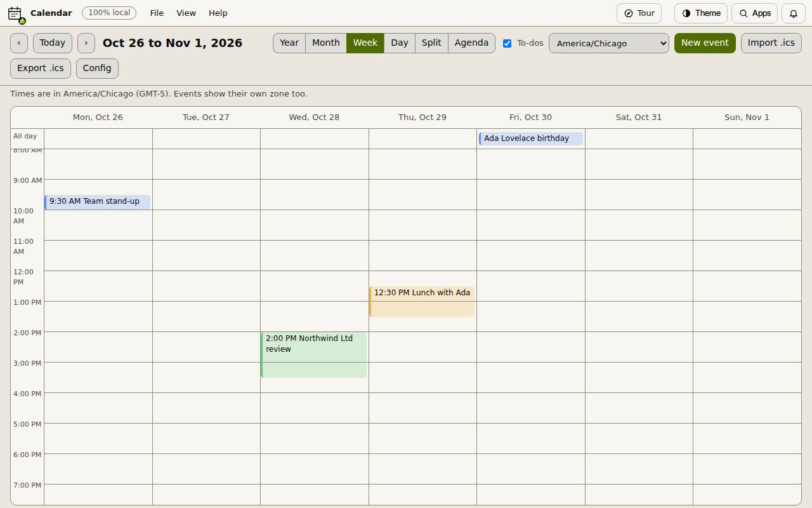Image resolution: width=812 pixels, height=508 pixels.
Task: Open the America/Chicago timezone dropdown
Action: pyautogui.click(x=609, y=43)
